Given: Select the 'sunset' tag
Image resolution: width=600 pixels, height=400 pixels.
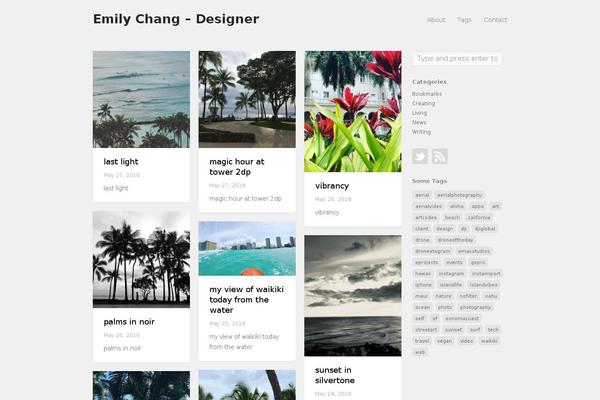Looking at the screenshot, I should point(453,330).
